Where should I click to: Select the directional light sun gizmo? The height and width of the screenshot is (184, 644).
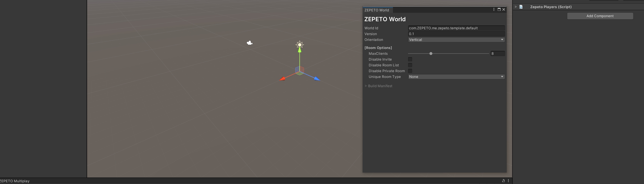coord(300,45)
